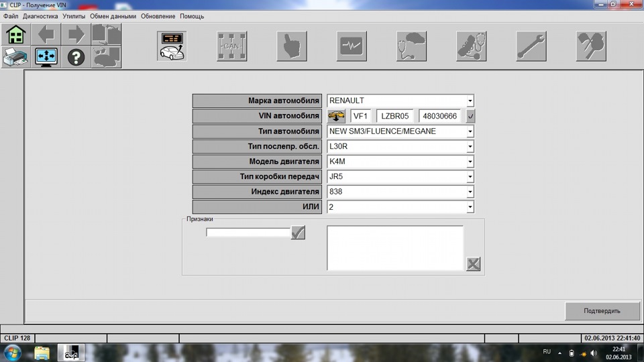Read VIN from car yellow icon

[x=336, y=116]
